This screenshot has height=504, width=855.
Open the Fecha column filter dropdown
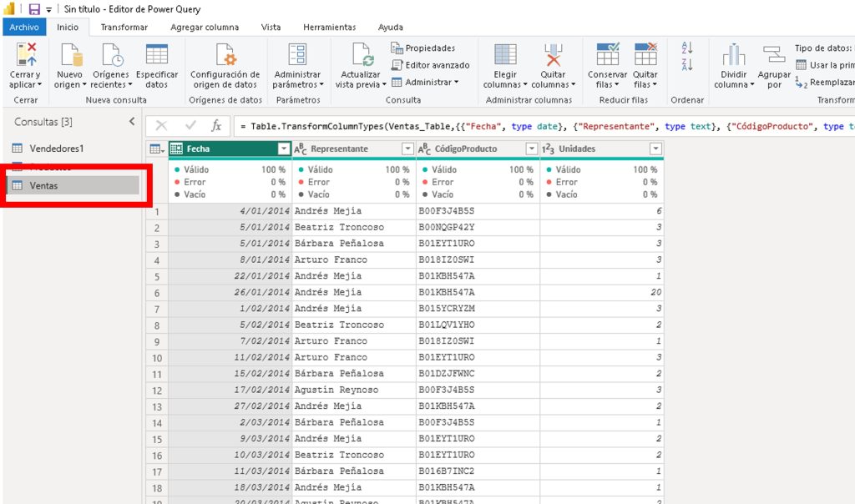[283, 149]
